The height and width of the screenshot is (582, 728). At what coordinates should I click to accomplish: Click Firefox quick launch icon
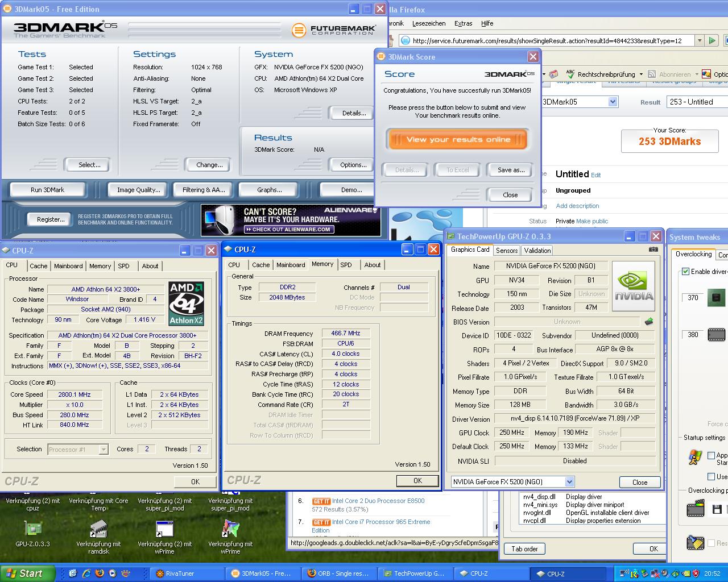point(99,573)
